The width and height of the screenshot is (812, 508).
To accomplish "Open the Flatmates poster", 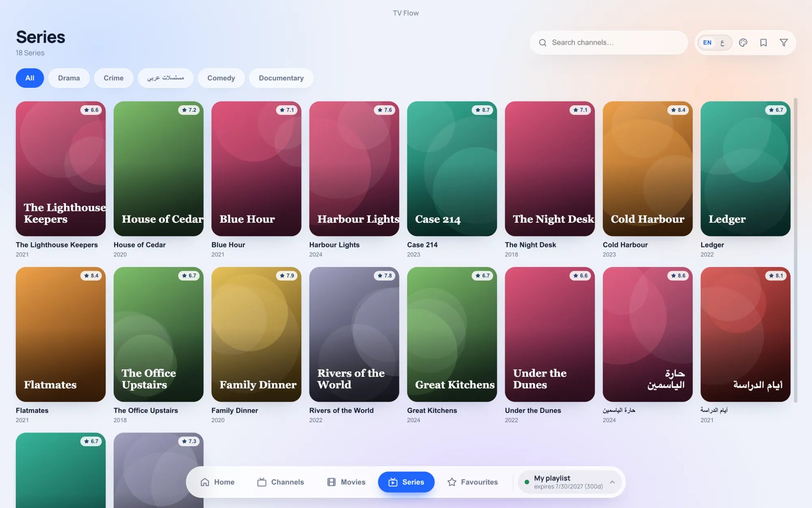I will tap(61, 334).
